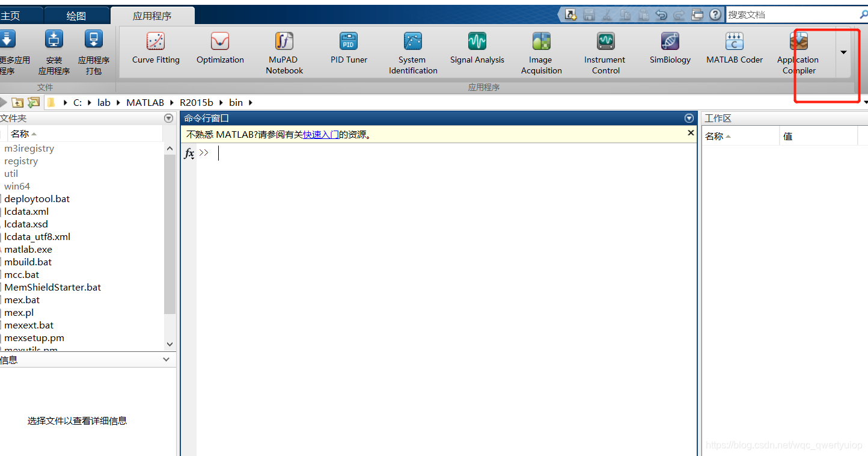This screenshot has width=868, height=456.
Task: Click file list scrollbar up arrow
Action: [x=170, y=148]
